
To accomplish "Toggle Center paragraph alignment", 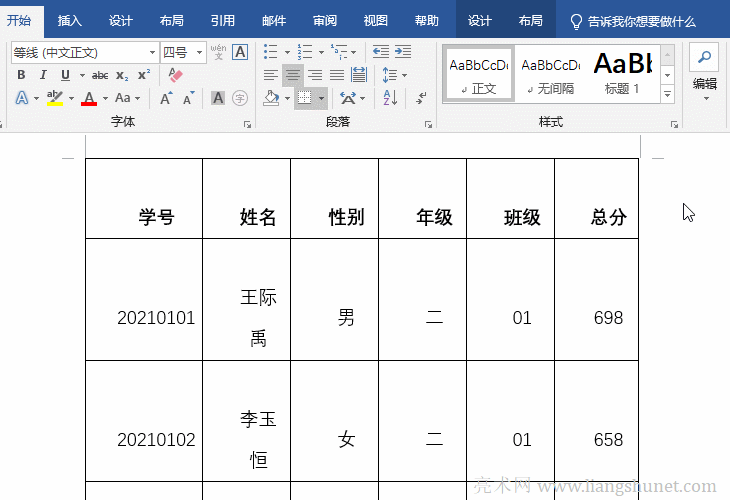I will coord(293,75).
